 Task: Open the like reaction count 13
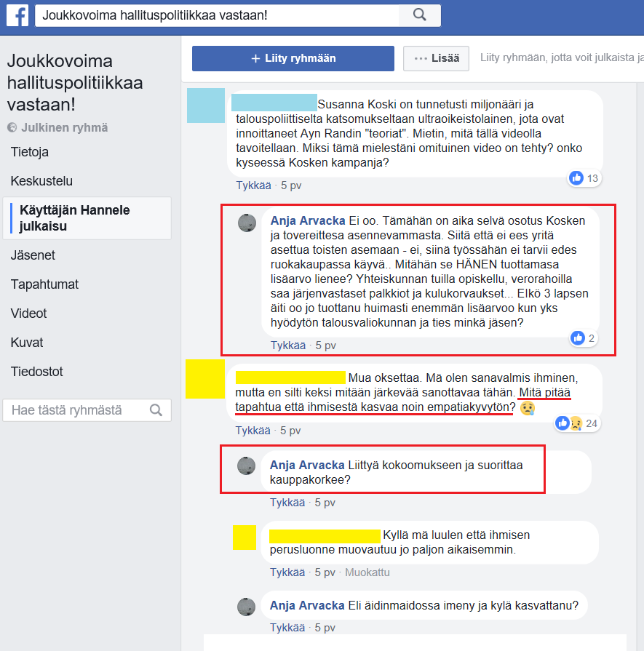coord(584,178)
